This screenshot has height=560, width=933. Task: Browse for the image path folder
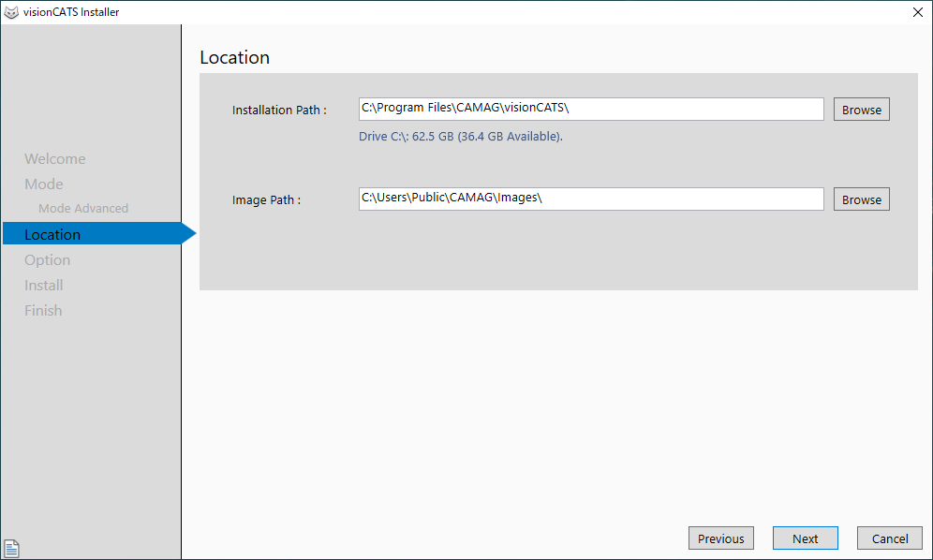click(861, 199)
